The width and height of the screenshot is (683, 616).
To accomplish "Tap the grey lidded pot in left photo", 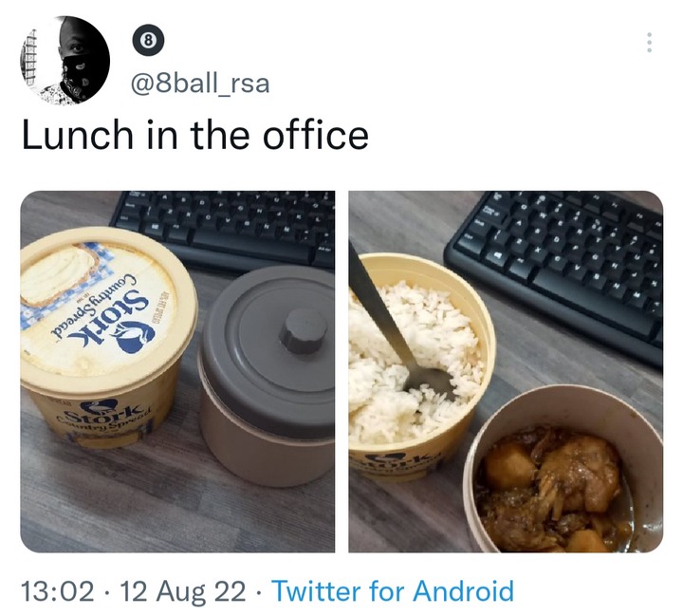I will pos(266,375).
